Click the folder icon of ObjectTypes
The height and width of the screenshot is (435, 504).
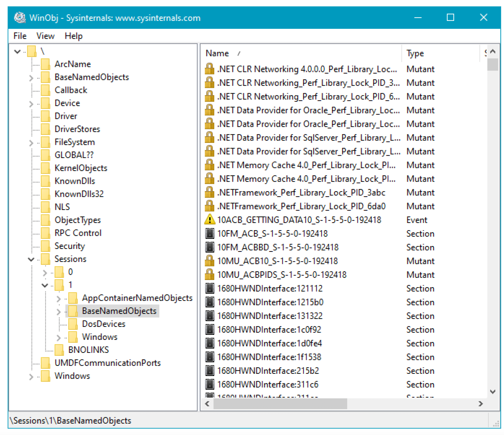click(46, 220)
